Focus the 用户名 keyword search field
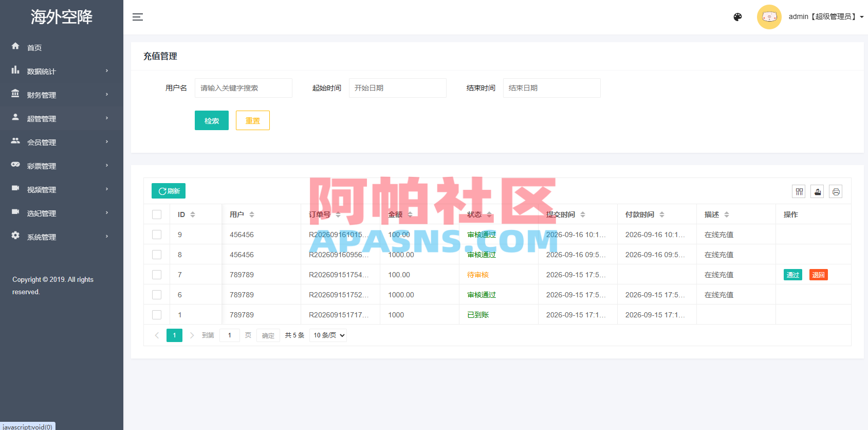This screenshot has width=868, height=430. [244, 88]
